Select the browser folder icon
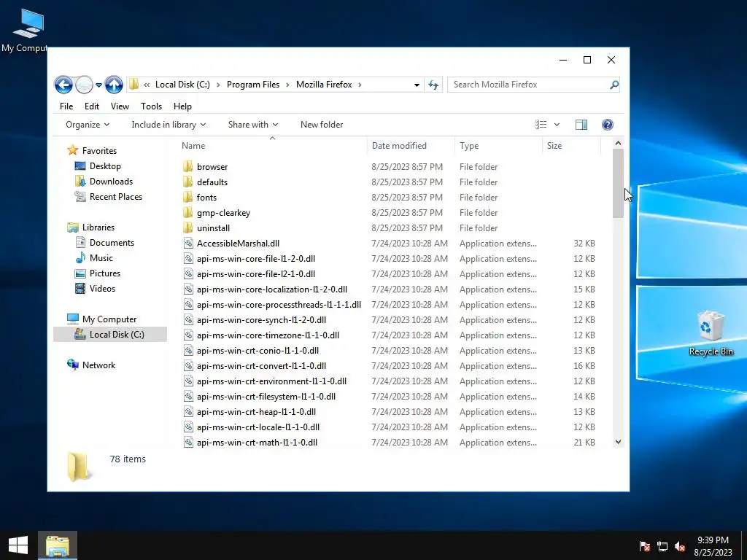Image resolution: width=747 pixels, height=560 pixels. pos(187,167)
